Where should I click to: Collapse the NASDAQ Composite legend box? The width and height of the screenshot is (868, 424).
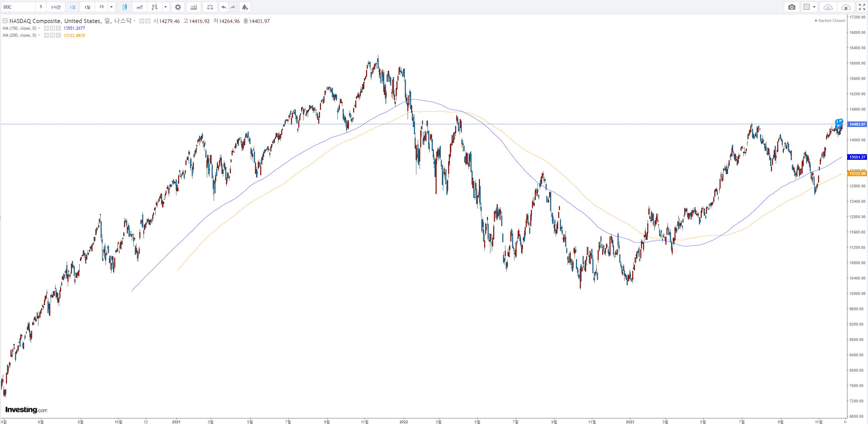(5, 21)
